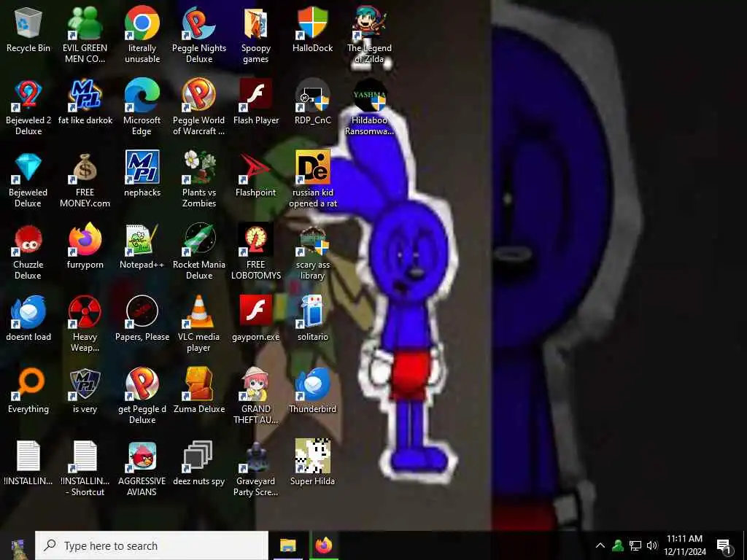Click the green person tray icon
This screenshot has width=747, height=560.
[x=618, y=545]
